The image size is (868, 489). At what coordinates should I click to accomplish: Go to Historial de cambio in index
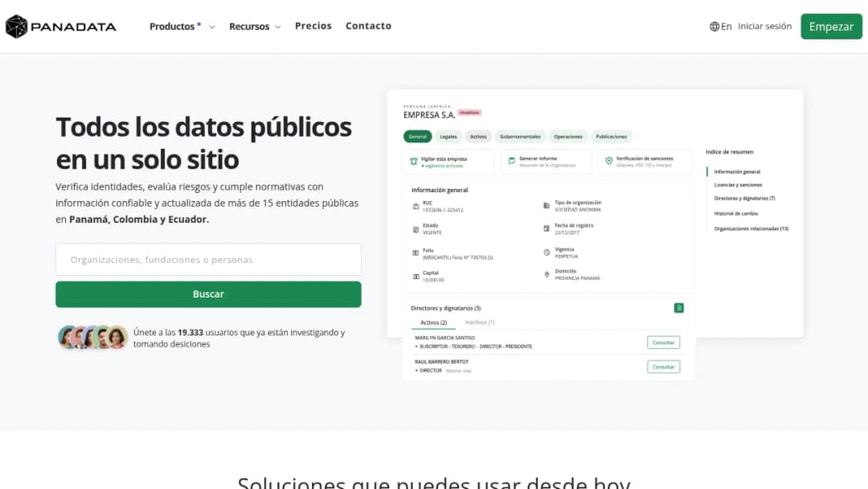(735, 213)
